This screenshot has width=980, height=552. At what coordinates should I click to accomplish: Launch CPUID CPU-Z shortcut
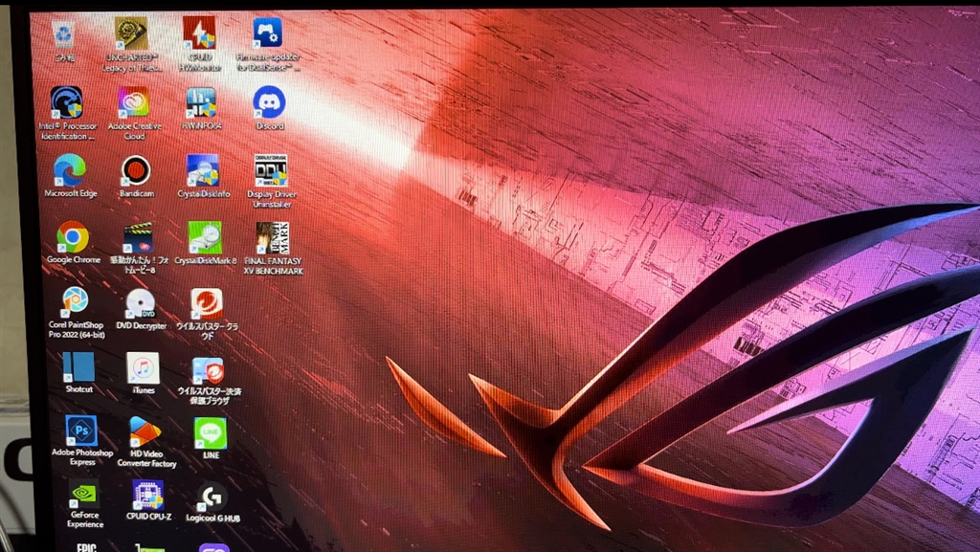pyautogui.click(x=148, y=496)
